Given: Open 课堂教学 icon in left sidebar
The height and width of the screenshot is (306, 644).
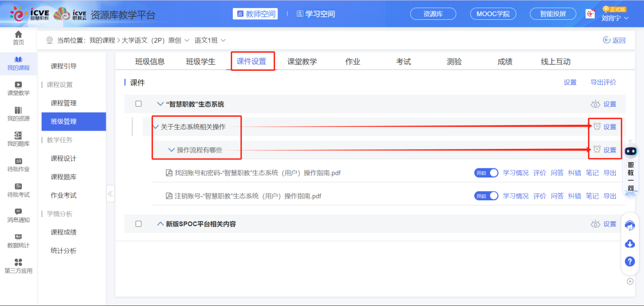Looking at the screenshot, I should click(x=18, y=85).
